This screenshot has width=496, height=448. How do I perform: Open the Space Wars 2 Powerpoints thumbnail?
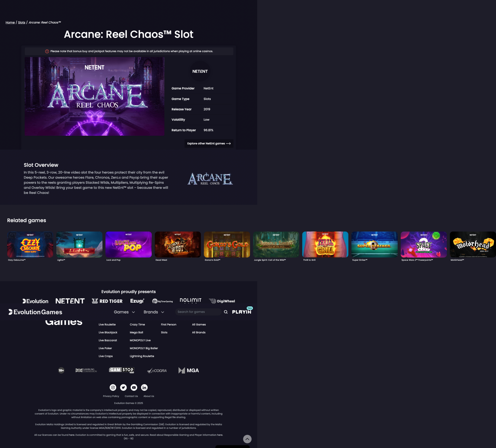[424, 244]
